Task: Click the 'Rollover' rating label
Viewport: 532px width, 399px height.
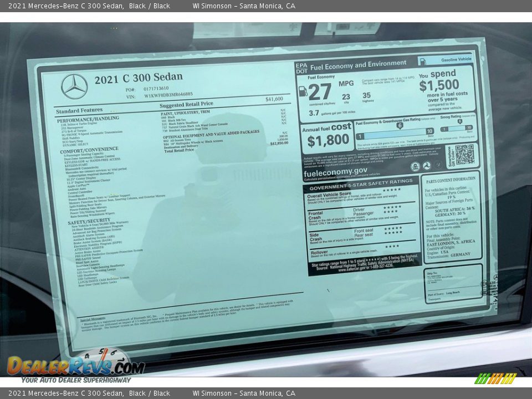Action: (319, 252)
